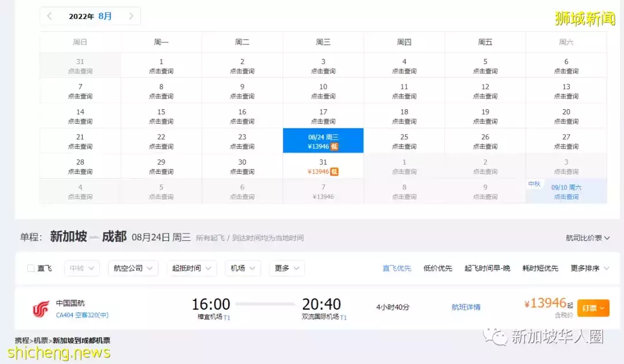Click the low-price badge on August 31
The width and height of the screenshot is (624, 364).
tap(334, 172)
